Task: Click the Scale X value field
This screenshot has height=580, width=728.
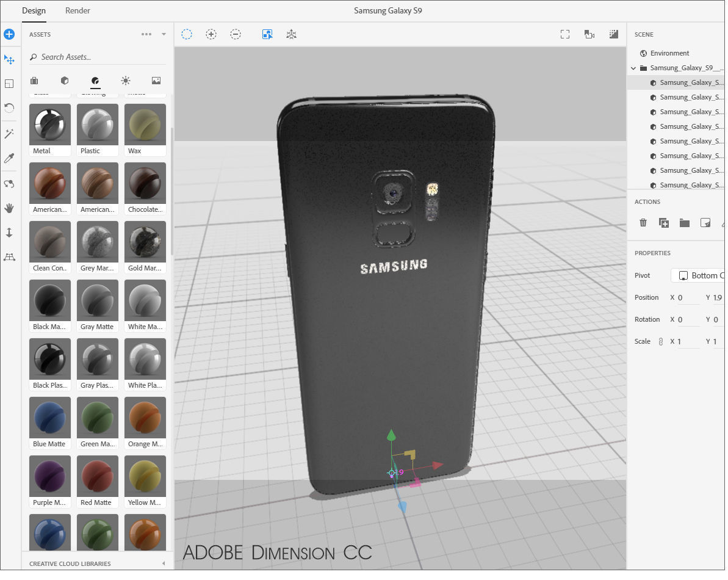Action: click(x=688, y=341)
